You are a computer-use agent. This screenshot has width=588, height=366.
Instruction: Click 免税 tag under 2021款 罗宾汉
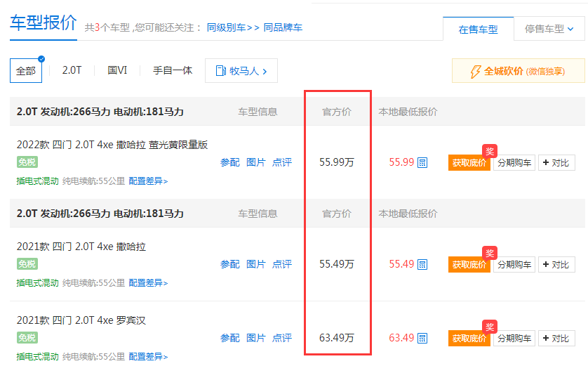click(27, 338)
